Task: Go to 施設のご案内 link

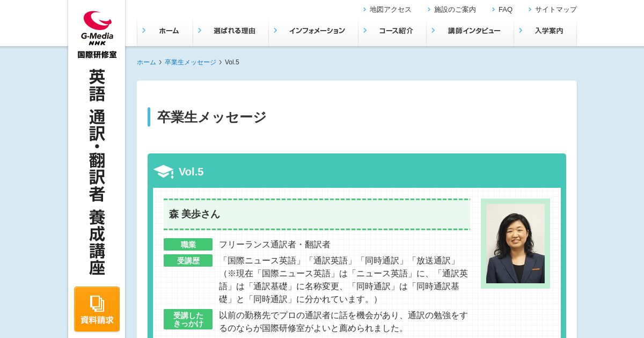Action: tap(455, 9)
